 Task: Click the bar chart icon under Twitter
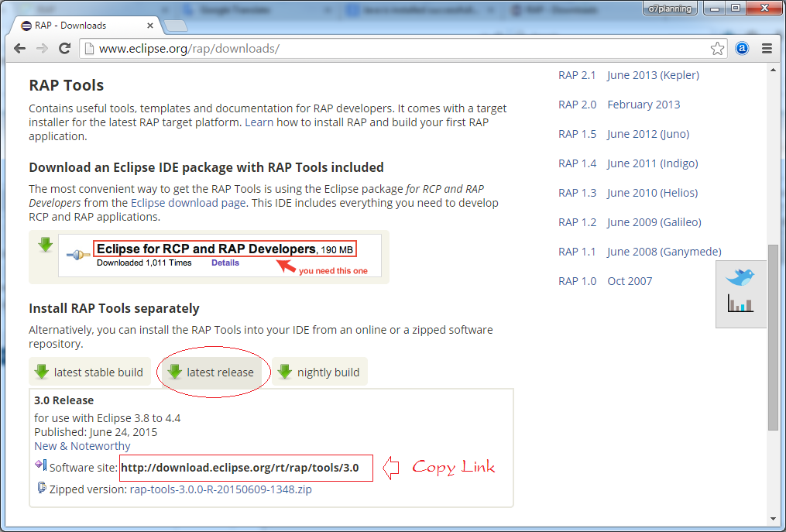(740, 304)
